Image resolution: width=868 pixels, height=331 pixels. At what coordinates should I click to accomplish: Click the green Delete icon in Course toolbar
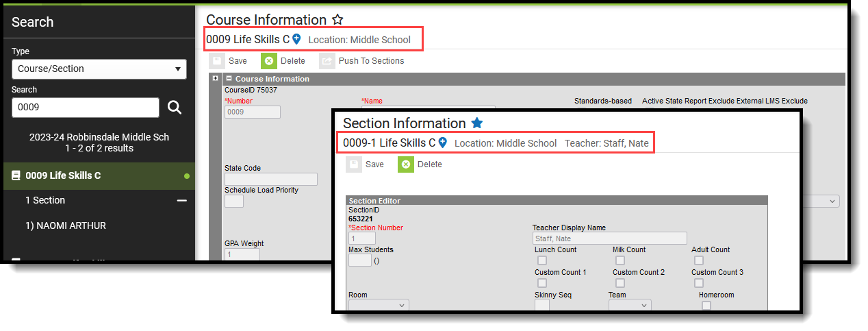(x=269, y=61)
